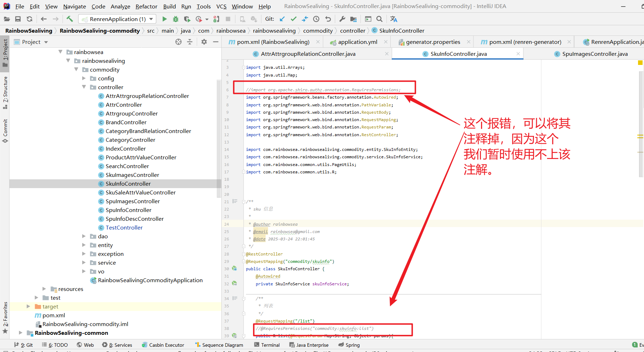Open the profiler dropdown arrow

coord(207,19)
